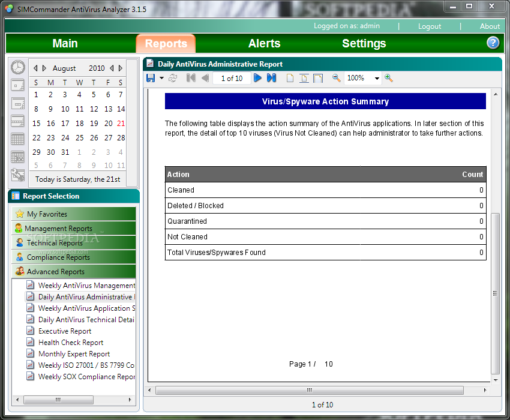Click the report list horizontal scrollbar thumb
510x420 pixels.
[59, 400]
